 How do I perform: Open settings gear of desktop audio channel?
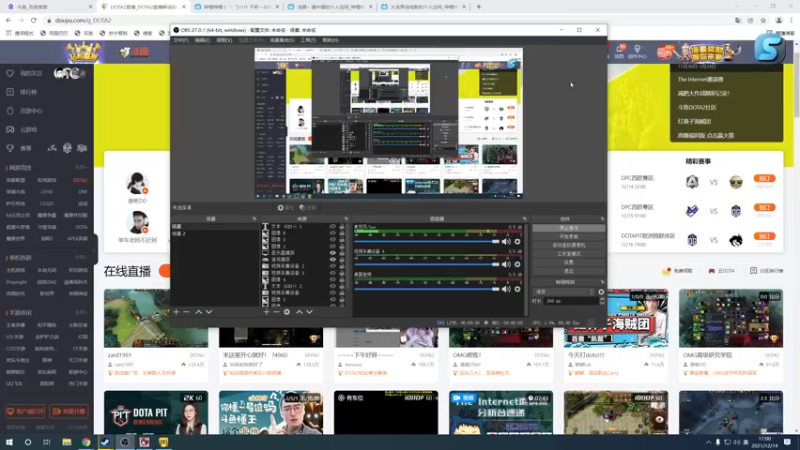517,289
